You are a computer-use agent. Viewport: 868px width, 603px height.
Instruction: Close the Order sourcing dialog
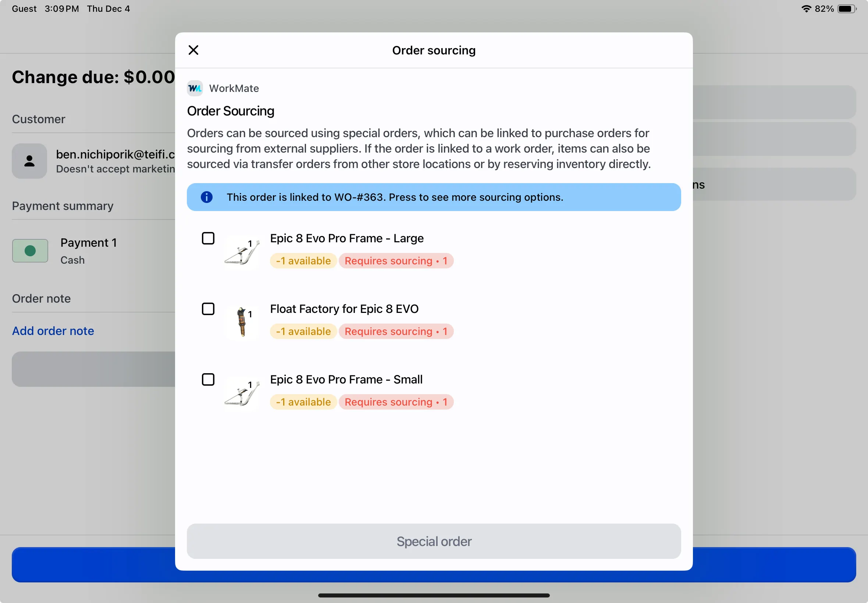(193, 50)
